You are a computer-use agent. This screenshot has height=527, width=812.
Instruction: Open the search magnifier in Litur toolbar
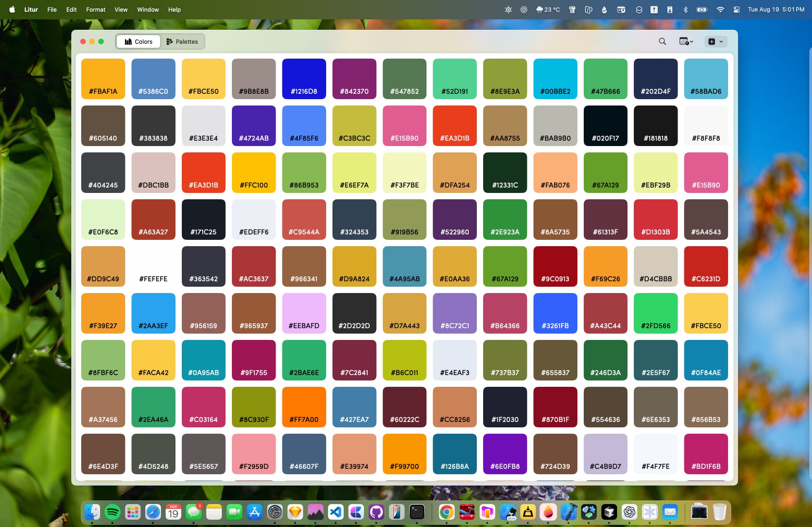coord(662,41)
